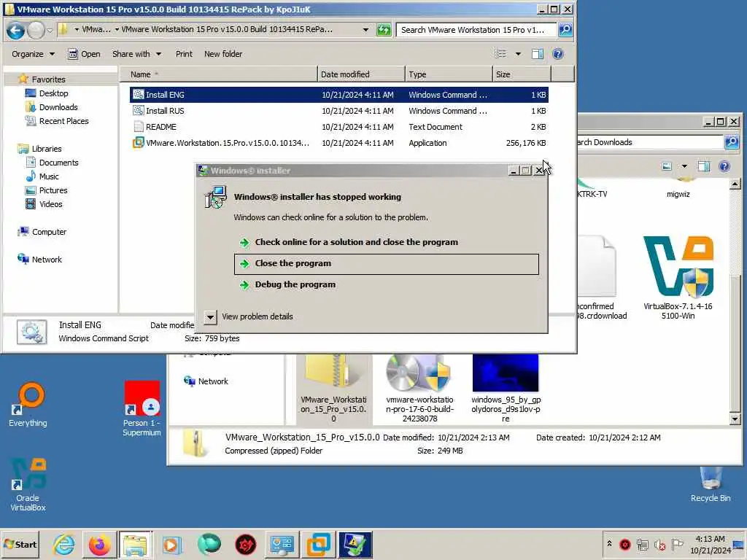The image size is (747, 560).
Task: Go to Desktop in navigation pane
Action: [53, 93]
